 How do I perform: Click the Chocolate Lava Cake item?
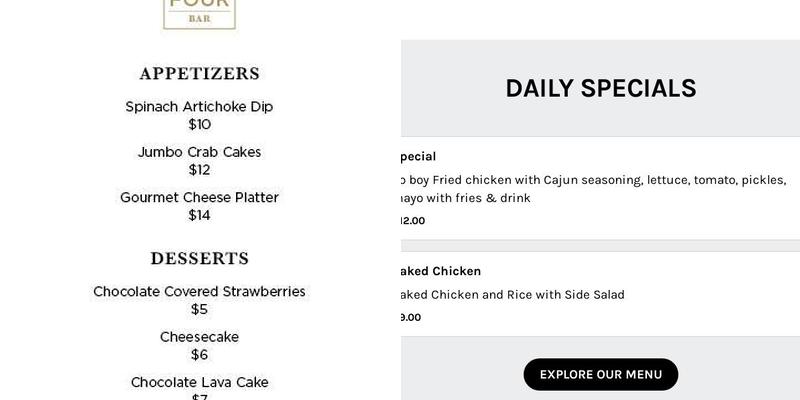click(x=199, y=382)
